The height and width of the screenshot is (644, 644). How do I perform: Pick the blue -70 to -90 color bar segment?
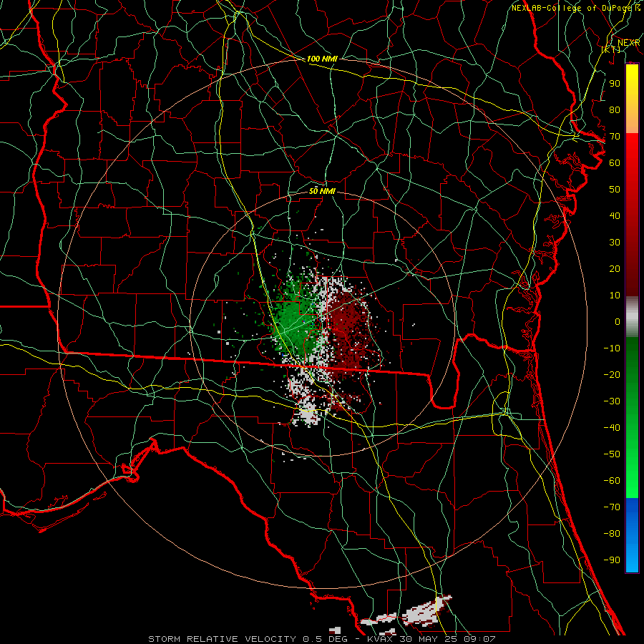click(x=632, y=535)
